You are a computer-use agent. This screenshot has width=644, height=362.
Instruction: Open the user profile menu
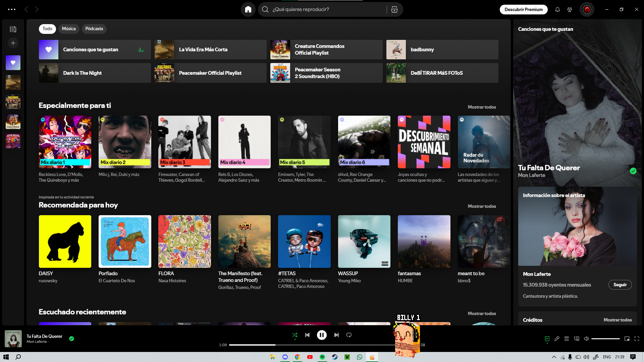pyautogui.click(x=587, y=9)
